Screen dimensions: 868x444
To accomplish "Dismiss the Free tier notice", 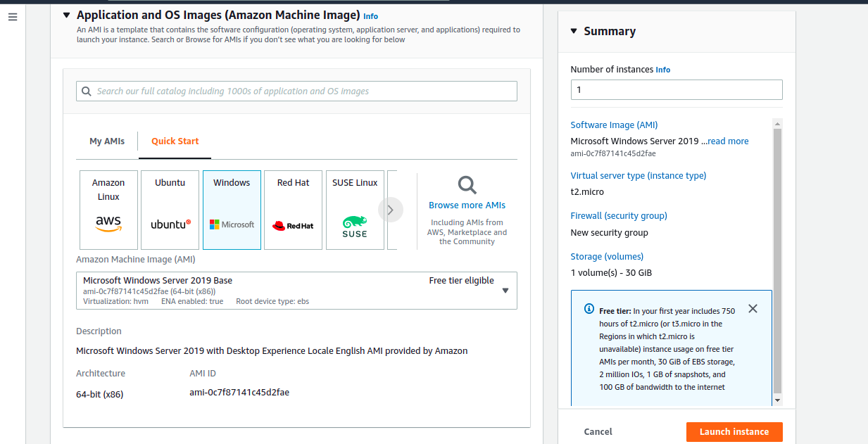I will 753,309.
